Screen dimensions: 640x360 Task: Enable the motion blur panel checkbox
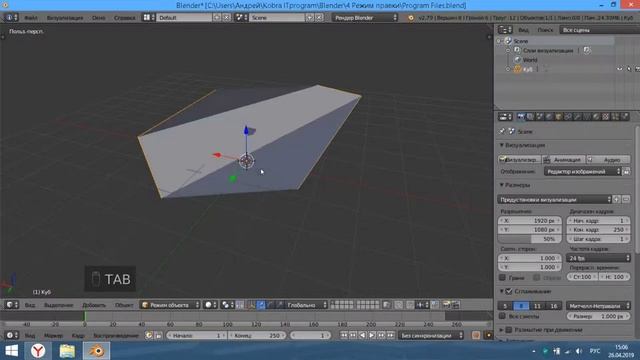509,330
